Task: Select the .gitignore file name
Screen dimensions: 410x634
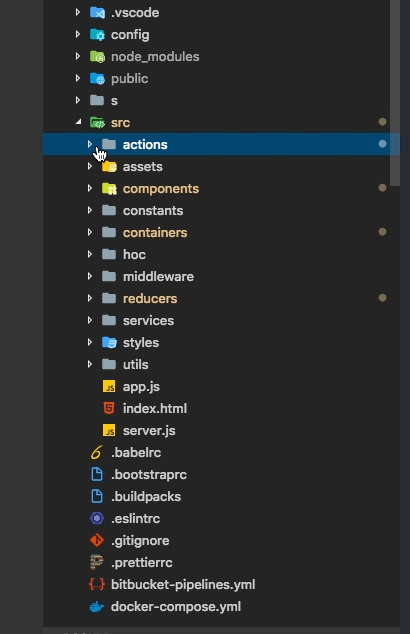Action: [140, 541]
